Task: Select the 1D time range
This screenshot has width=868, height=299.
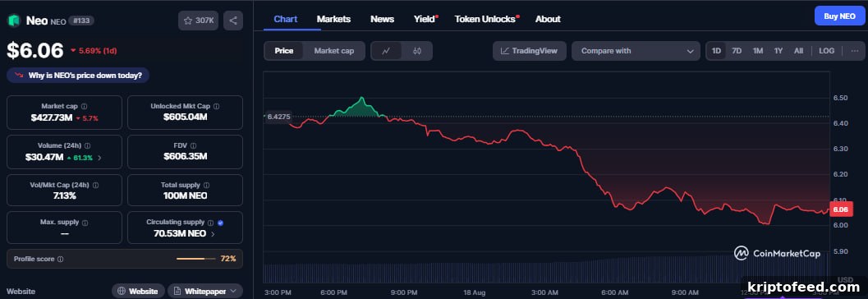Action: [716, 51]
